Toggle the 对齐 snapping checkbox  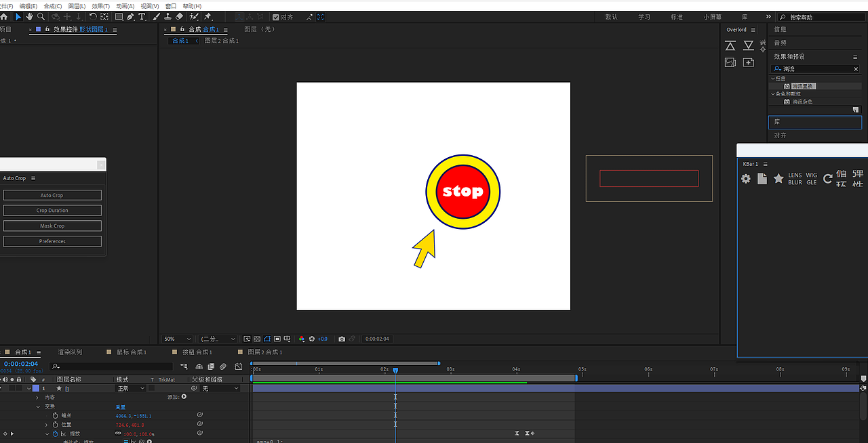[x=275, y=17]
